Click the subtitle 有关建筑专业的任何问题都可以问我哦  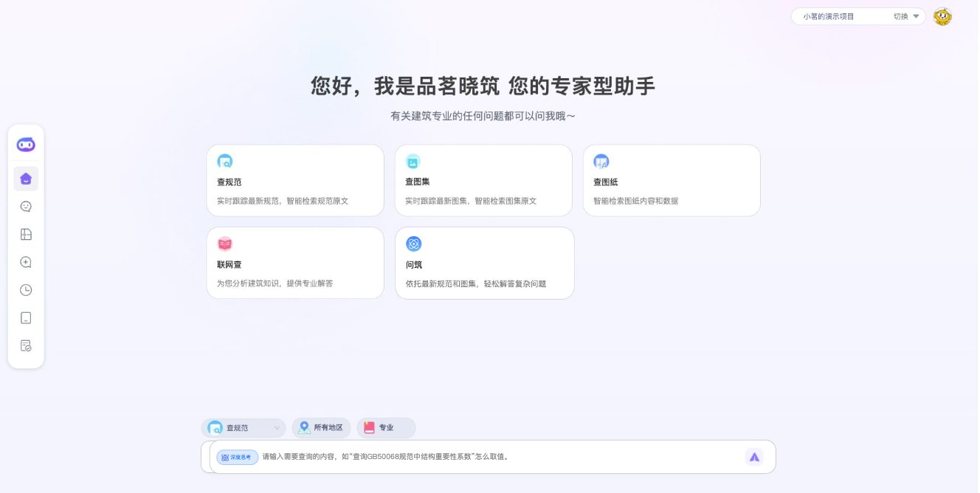coord(483,116)
